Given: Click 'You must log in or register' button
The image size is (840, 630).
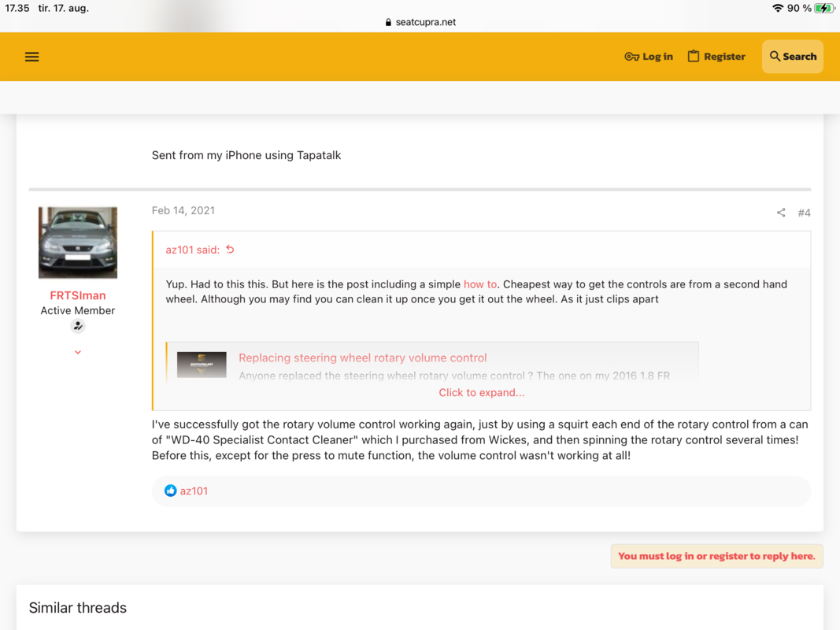Looking at the screenshot, I should [716, 556].
